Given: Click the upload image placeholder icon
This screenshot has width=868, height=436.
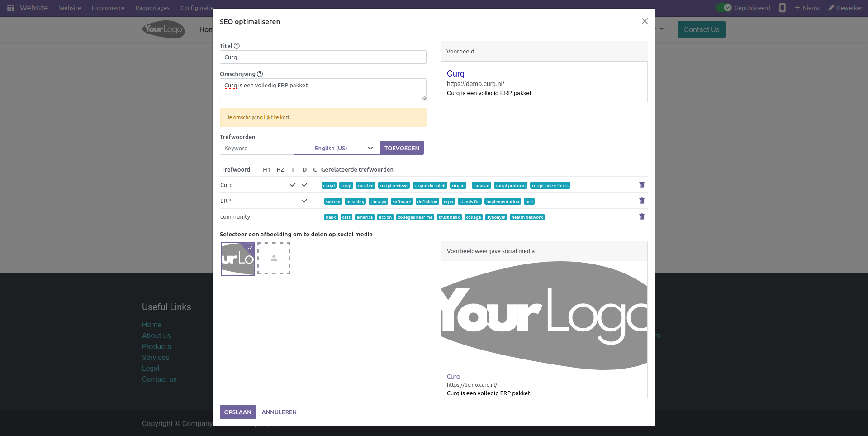Looking at the screenshot, I should (x=274, y=258).
